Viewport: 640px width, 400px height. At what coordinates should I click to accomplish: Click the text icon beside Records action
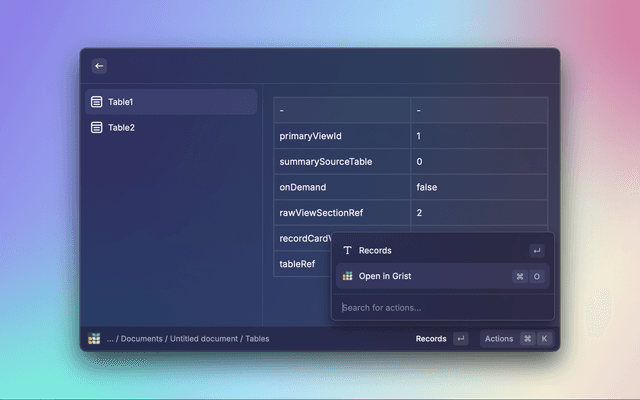coord(347,251)
